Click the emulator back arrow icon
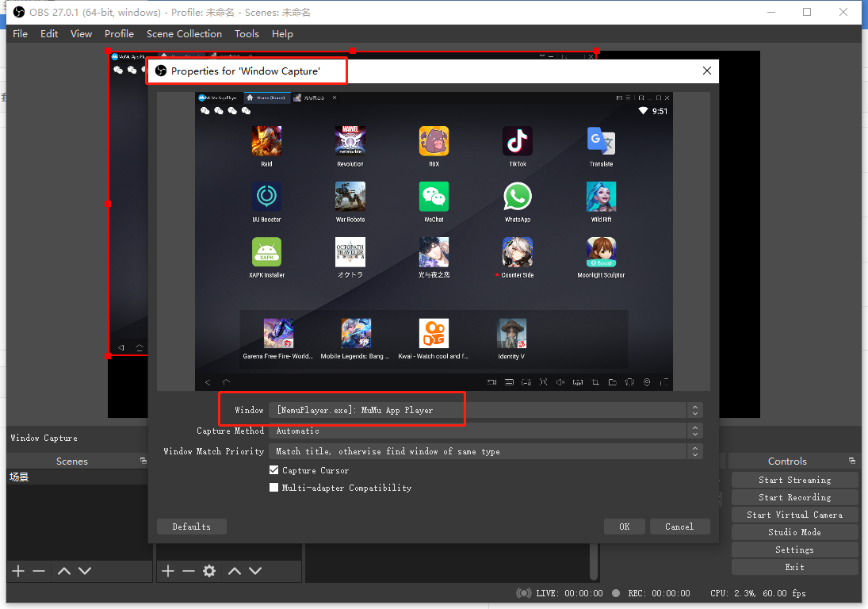Image resolution: width=868 pixels, height=609 pixels. click(208, 382)
